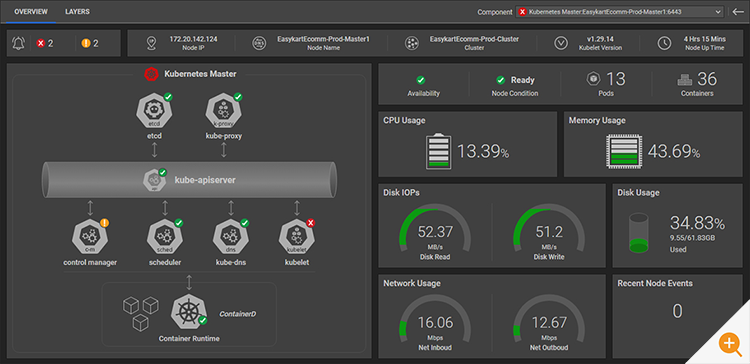Click the Recent Node Events count 0

[x=677, y=311]
